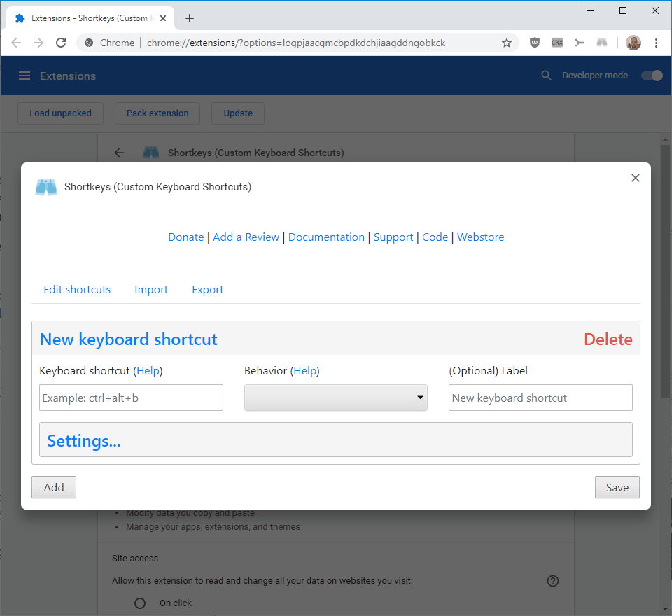Image resolution: width=672 pixels, height=616 pixels.
Task: Switch to the Import tab
Action: pos(151,290)
